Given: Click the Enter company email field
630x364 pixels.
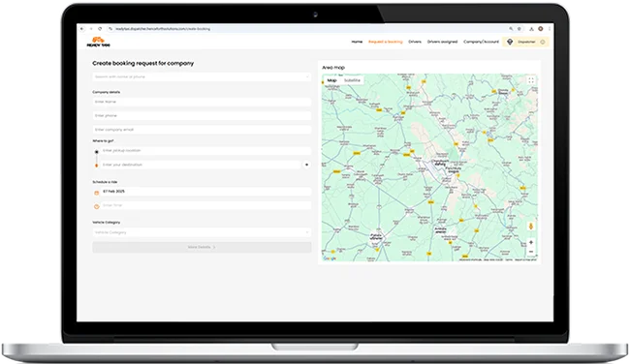Looking at the screenshot, I should tap(202, 130).
